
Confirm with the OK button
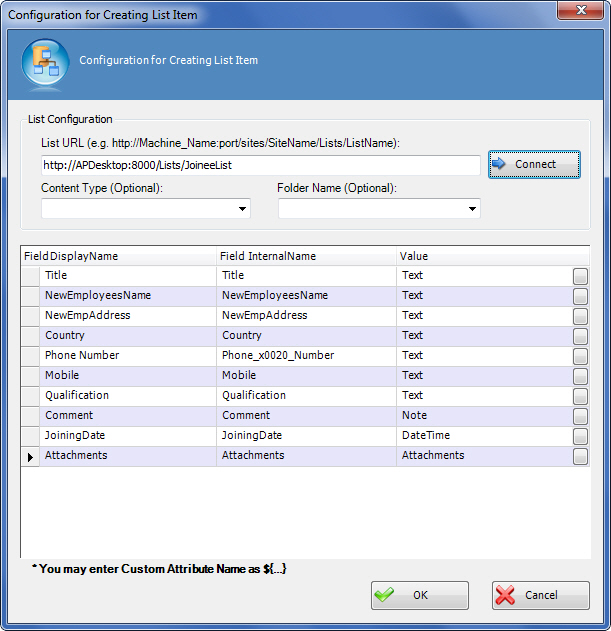pyautogui.click(x=419, y=595)
